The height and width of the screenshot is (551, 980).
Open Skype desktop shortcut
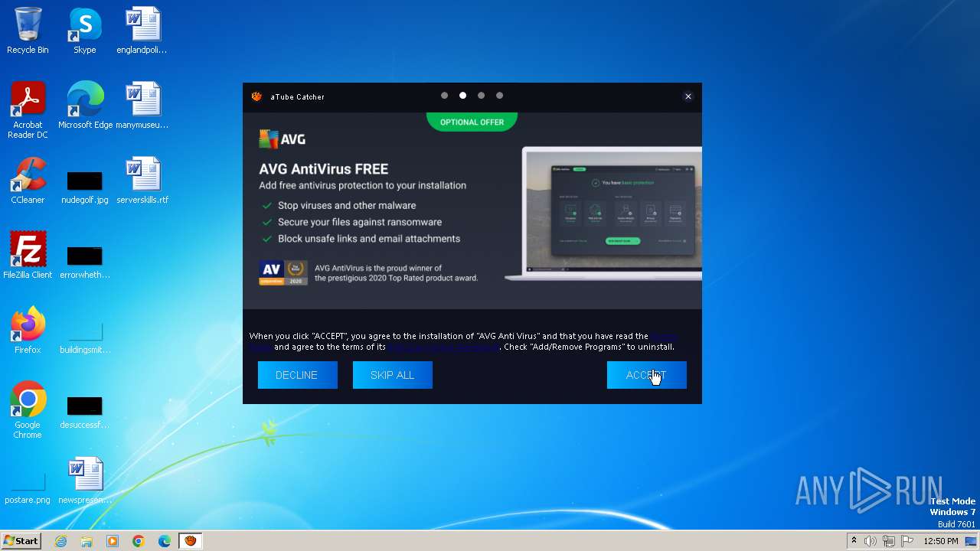click(x=84, y=31)
